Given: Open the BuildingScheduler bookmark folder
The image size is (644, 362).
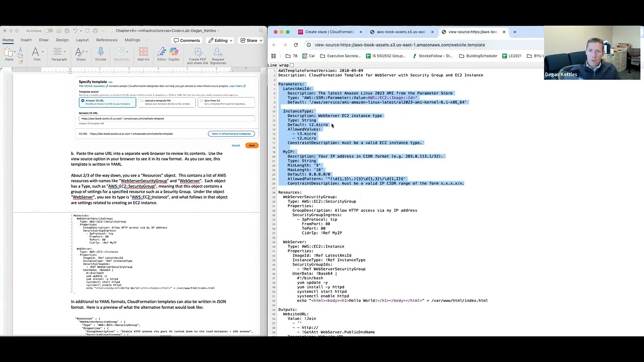Looking at the screenshot, I should [478, 56].
